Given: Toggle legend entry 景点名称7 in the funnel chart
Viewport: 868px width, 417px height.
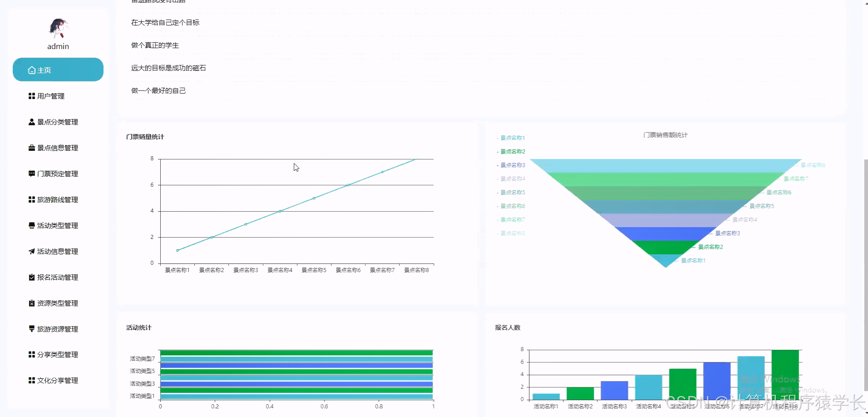Looking at the screenshot, I should (x=511, y=219).
